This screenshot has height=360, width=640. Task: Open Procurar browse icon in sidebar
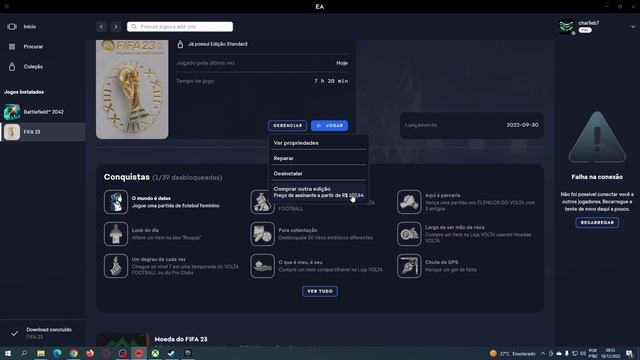(x=12, y=47)
